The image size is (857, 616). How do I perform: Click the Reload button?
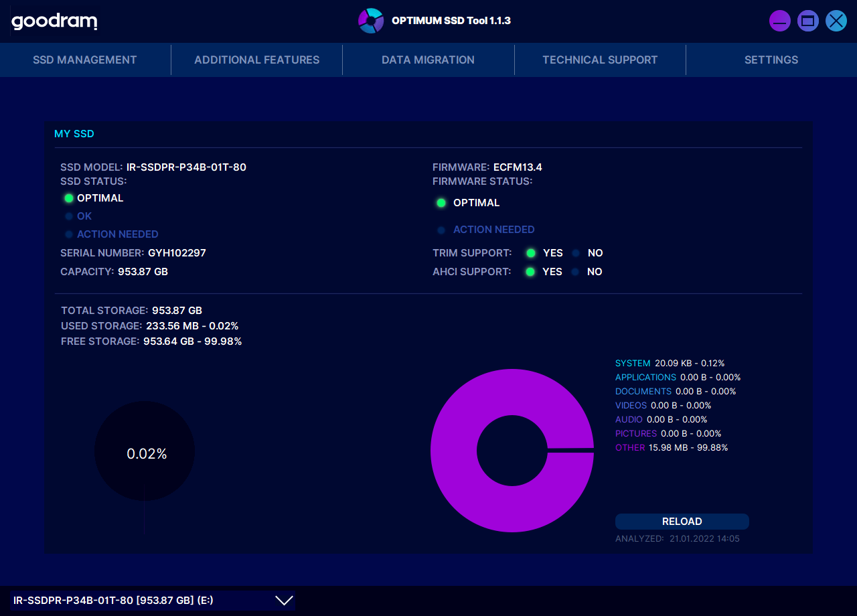point(682,522)
